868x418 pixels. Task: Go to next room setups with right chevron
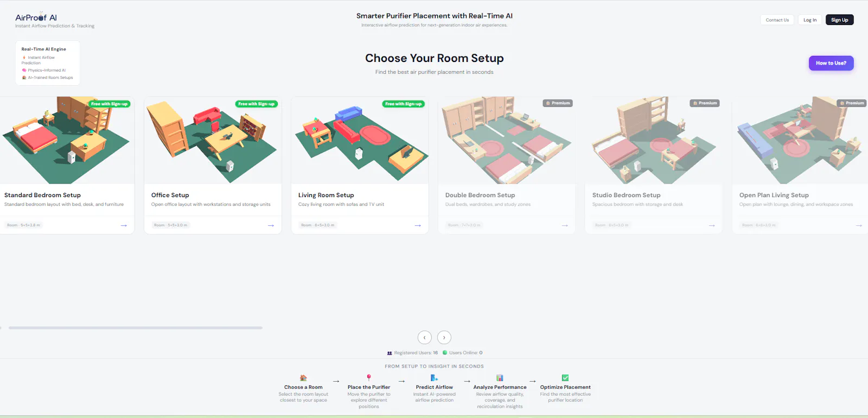pyautogui.click(x=444, y=337)
